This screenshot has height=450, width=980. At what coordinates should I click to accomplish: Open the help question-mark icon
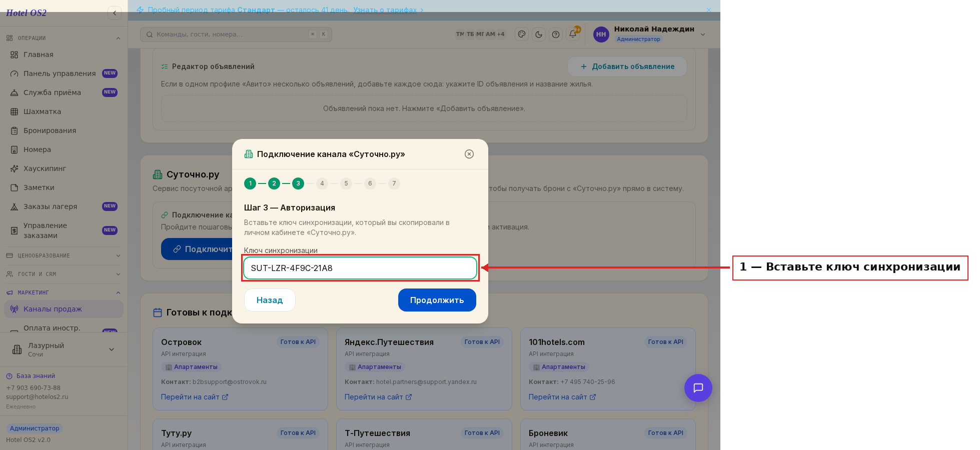click(x=556, y=34)
